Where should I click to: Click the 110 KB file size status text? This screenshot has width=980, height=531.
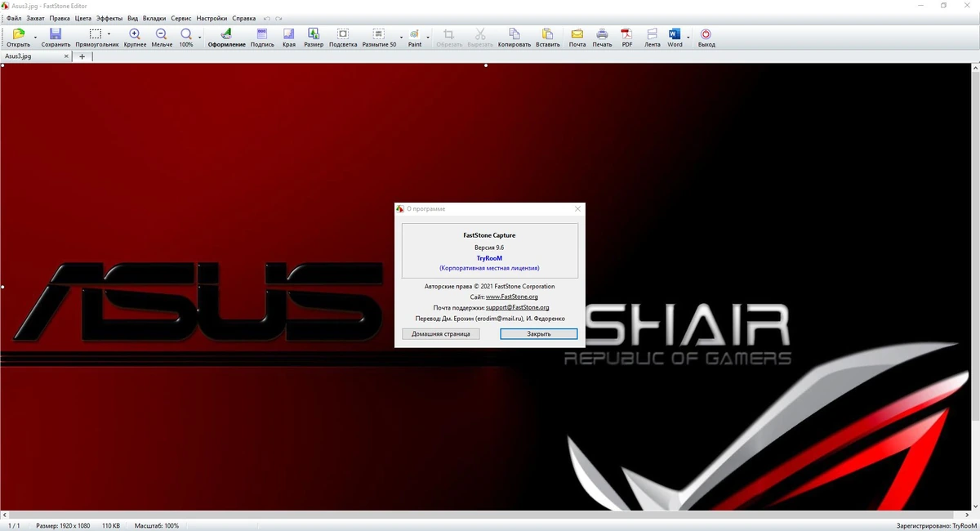(110, 526)
